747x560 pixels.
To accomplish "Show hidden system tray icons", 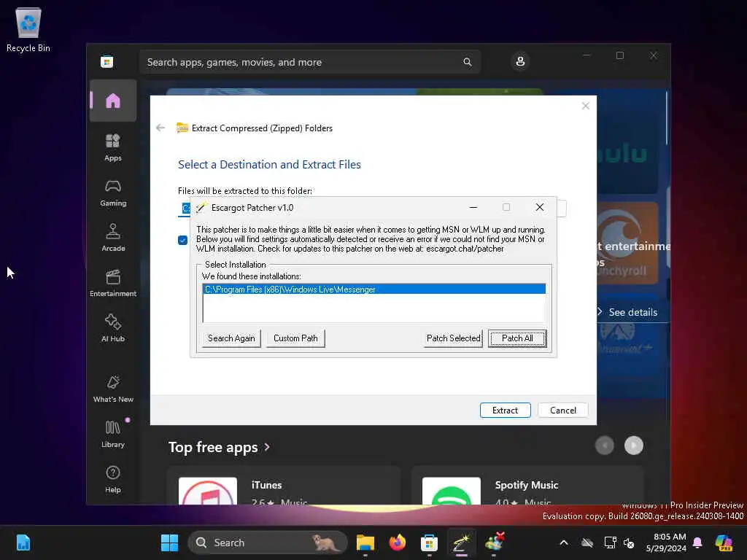I will pos(564,542).
